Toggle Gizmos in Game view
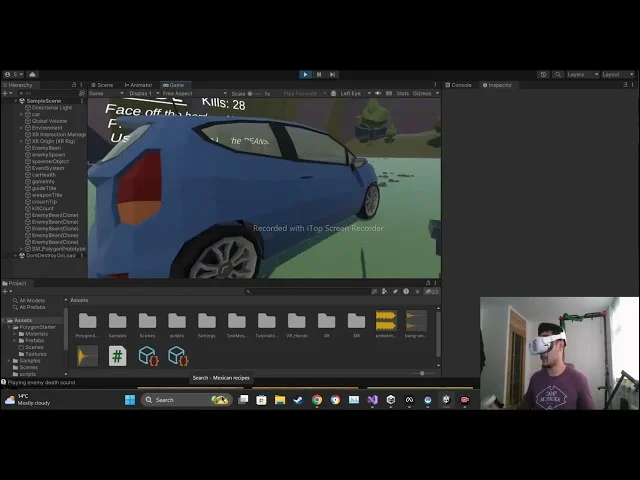Screen dimensions: 640x480 click(x=421, y=93)
